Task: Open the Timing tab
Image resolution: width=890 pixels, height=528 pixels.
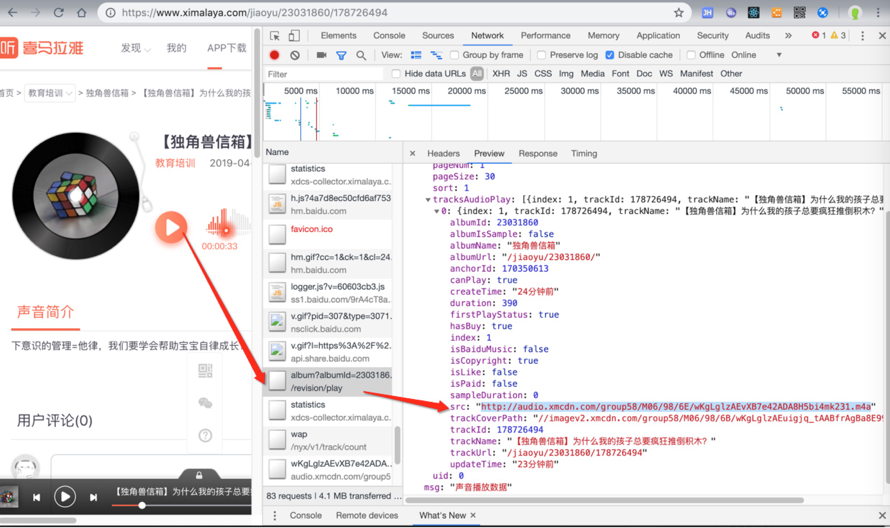Action: (584, 153)
